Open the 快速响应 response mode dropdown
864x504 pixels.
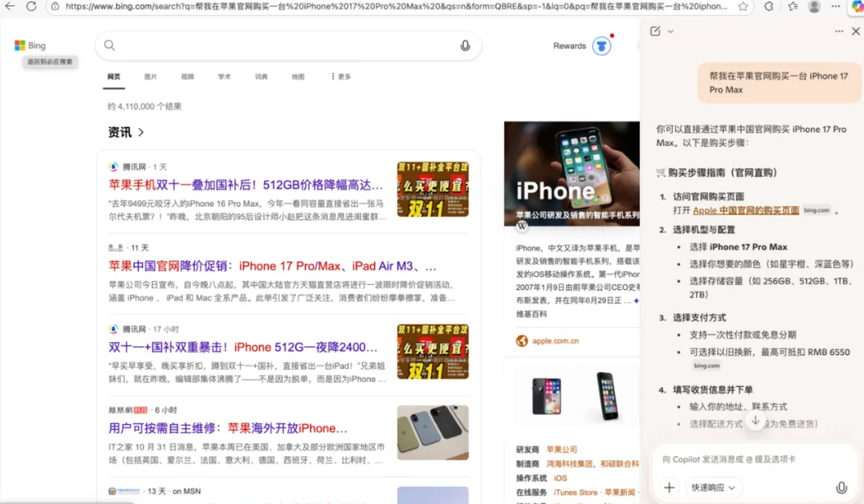point(712,487)
